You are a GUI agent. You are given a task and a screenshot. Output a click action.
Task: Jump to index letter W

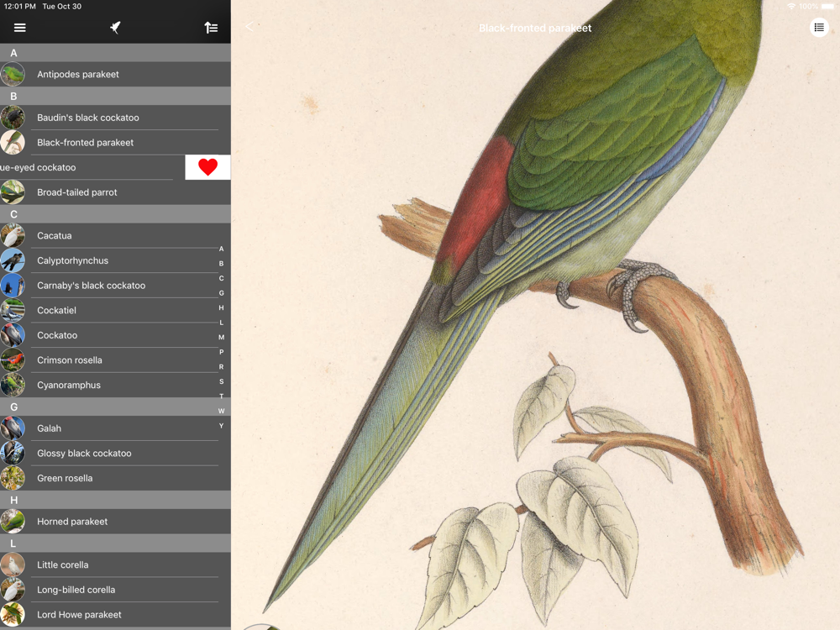(221, 411)
